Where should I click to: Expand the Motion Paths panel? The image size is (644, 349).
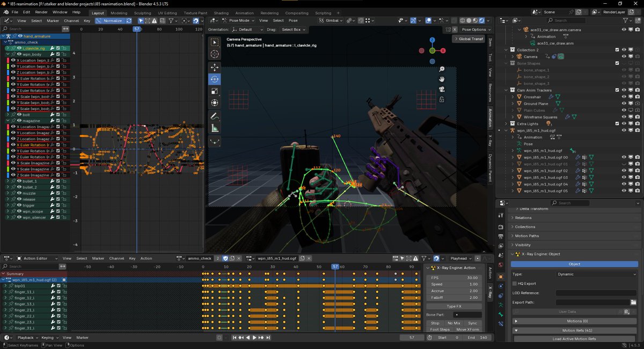(574, 236)
